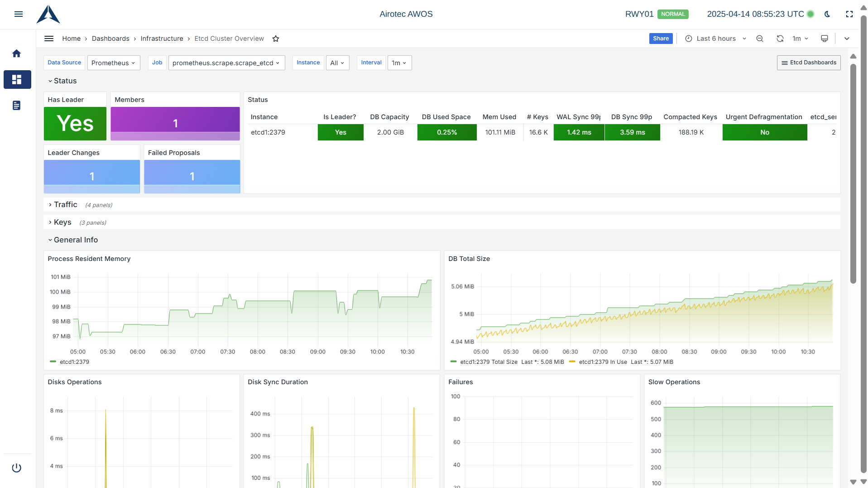Open the Etcd Dashboards links button

[808, 63]
